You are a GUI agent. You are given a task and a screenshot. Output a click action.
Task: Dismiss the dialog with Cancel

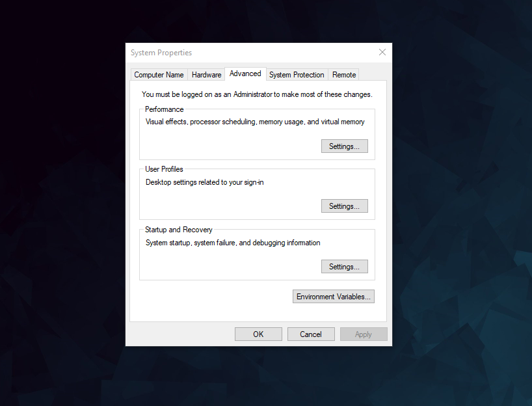pyautogui.click(x=311, y=334)
